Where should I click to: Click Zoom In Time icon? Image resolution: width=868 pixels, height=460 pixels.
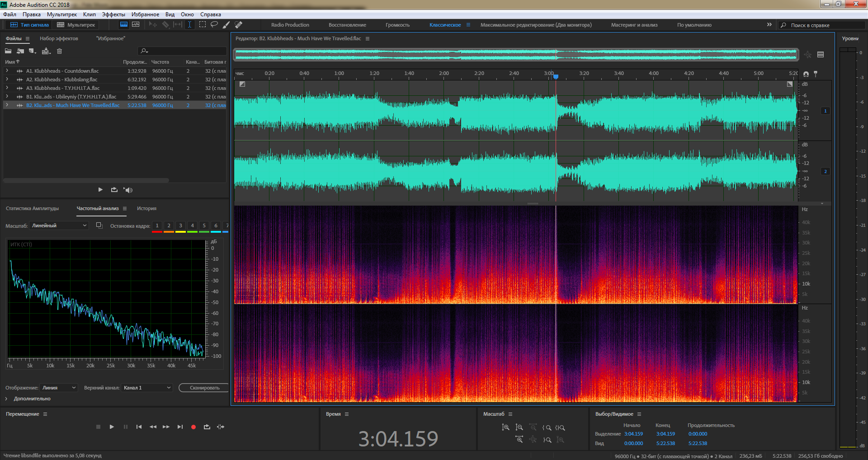pyautogui.click(x=519, y=440)
